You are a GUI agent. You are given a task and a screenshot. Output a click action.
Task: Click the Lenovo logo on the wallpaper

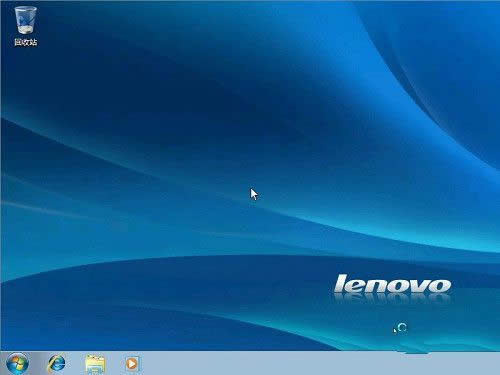[392, 284]
